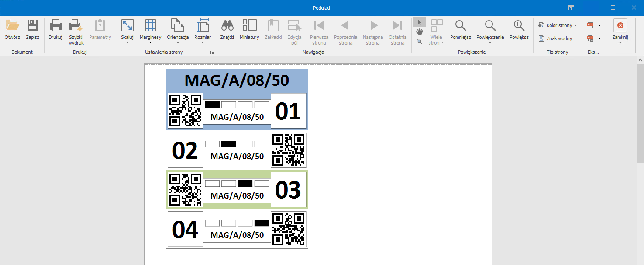Add a watermark via Znak wodny
The height and width of the screenshot is (265, 644).
tap(555, 38)
